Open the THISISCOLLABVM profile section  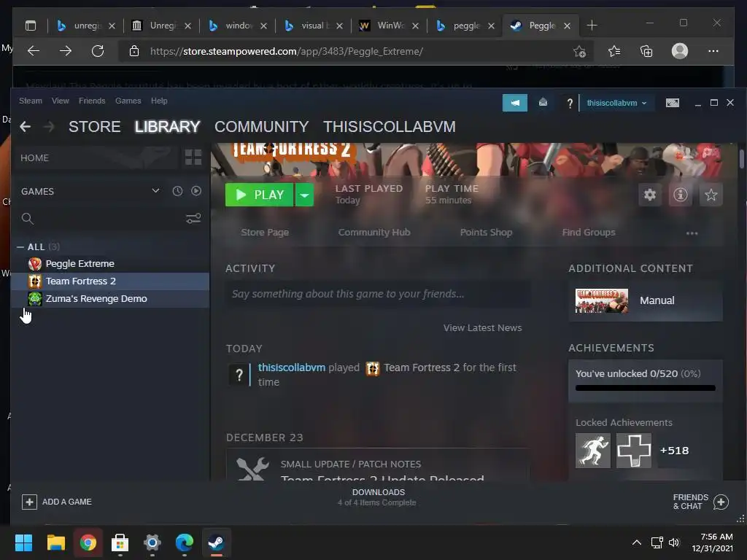coord(390,127)
